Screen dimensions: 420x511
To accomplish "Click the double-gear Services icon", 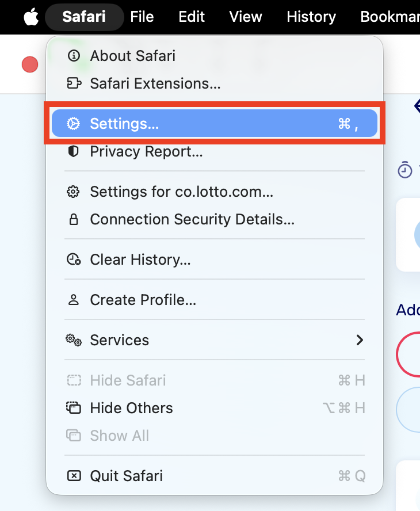I will click(x=74, y=340).
